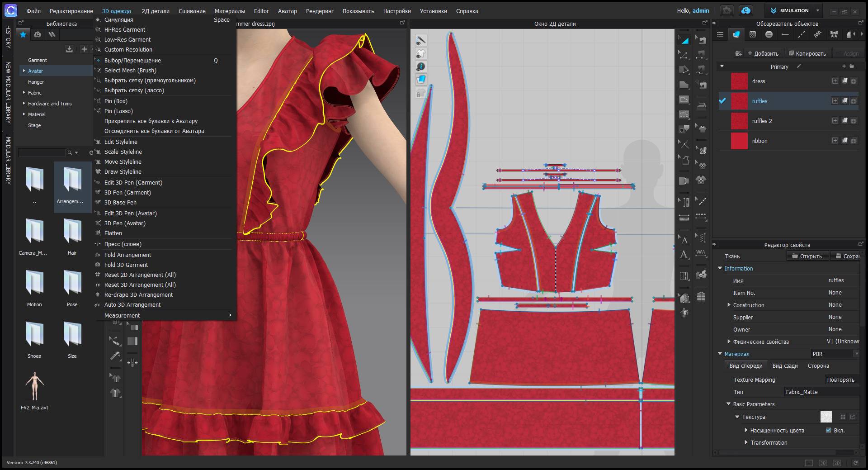
Task: Click the download icon in the Library panel
Action: pos(69,49)
